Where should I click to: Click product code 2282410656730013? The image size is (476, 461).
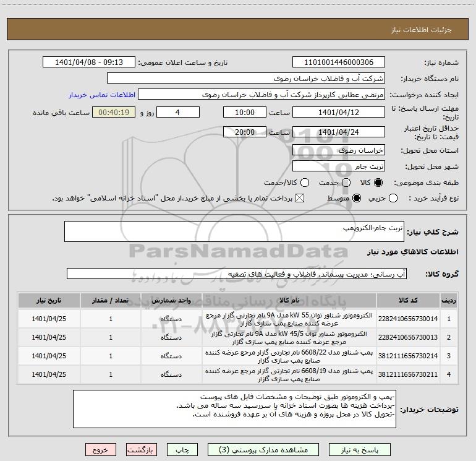pos(408,337)
